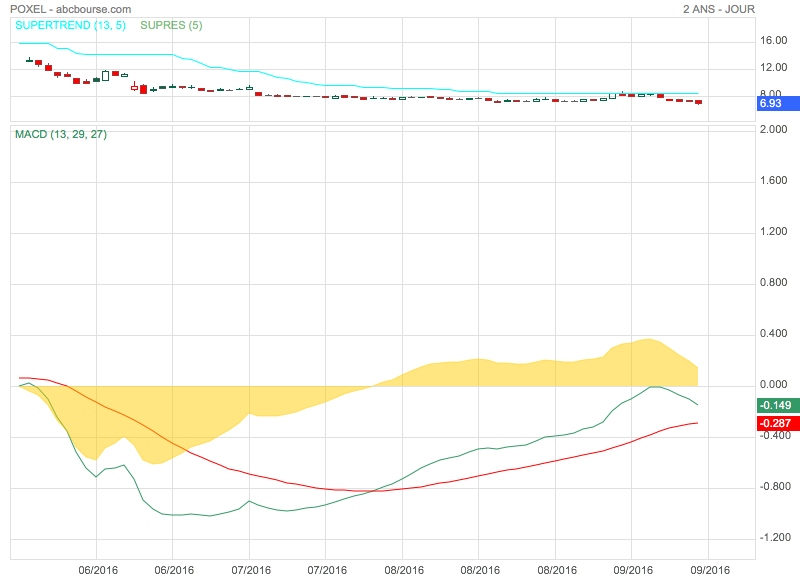Click the second 07/2016 date axis label
This screenshot has height=580, width=800.
click(x=327, y=570)
